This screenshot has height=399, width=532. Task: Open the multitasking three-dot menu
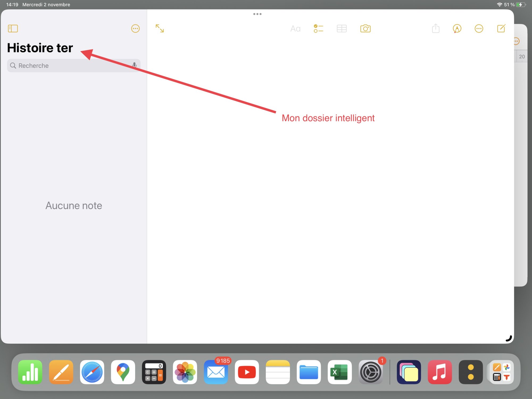pos(257,14)
